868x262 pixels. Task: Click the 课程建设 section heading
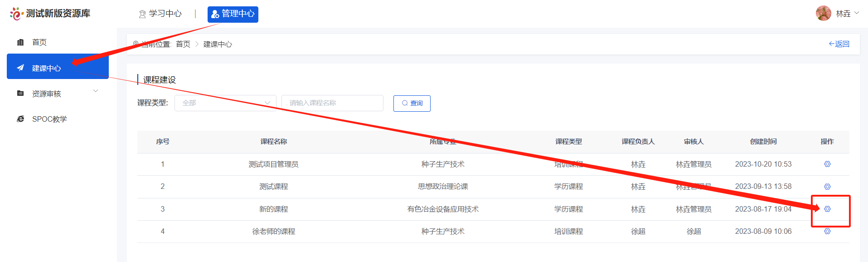160,80
